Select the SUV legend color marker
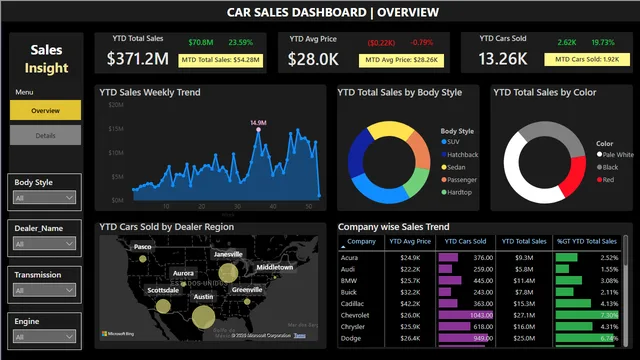This screenshot has width=640, height=360. click(x=444, y=142)
